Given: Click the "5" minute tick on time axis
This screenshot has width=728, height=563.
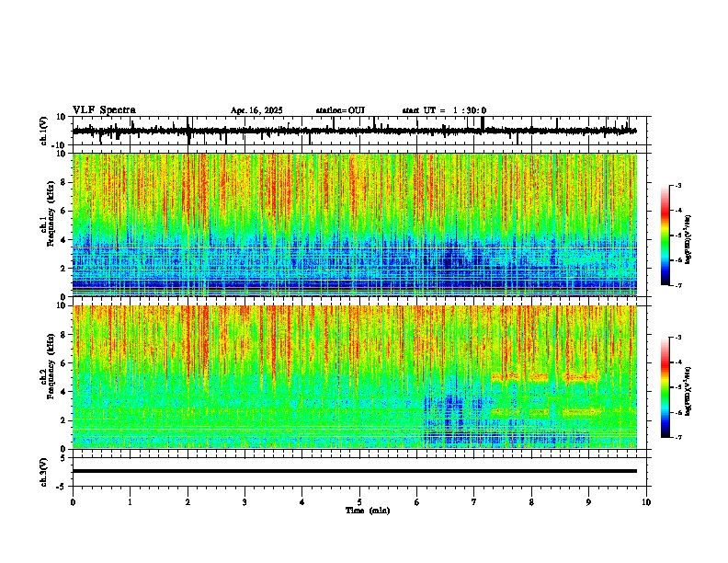Looking at the screenshot, I should click(x=359, y=502).
